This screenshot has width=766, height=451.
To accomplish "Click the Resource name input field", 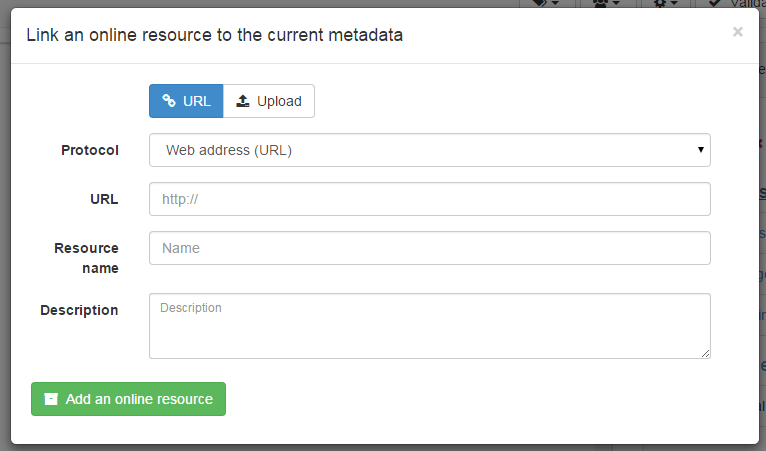I will coord(429,248).
